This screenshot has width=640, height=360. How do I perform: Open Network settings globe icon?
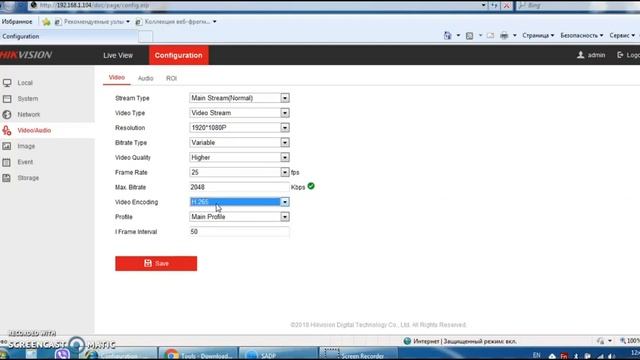[7, 115]
